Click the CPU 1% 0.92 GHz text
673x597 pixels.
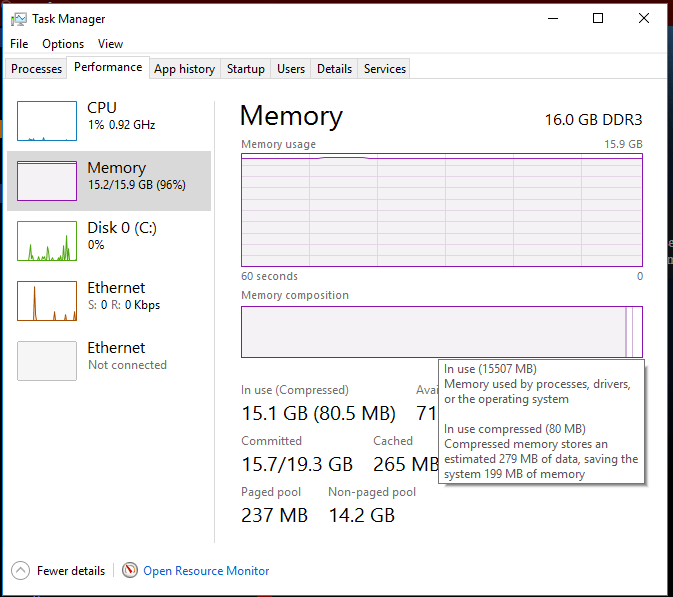pyautogui.click(x=121, y=125)
